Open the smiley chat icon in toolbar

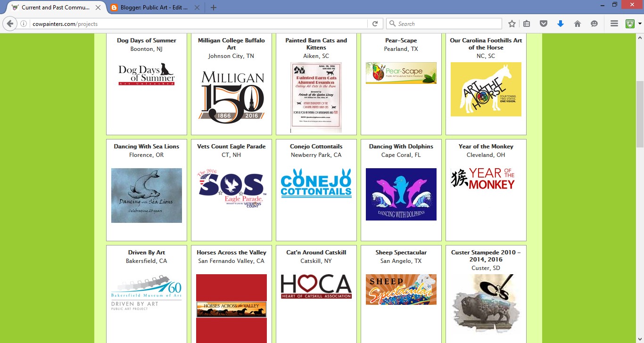[x=594, y=24]
